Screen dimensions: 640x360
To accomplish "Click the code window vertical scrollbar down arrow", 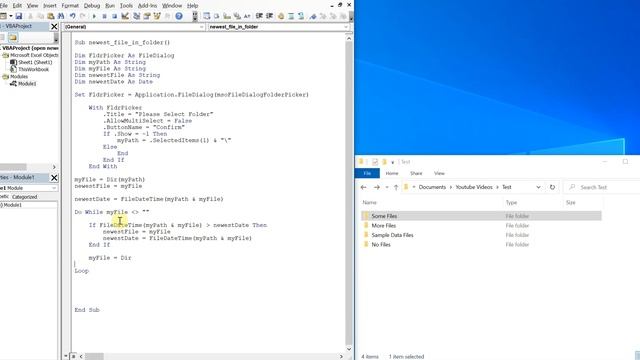I will tap(349, 349).
